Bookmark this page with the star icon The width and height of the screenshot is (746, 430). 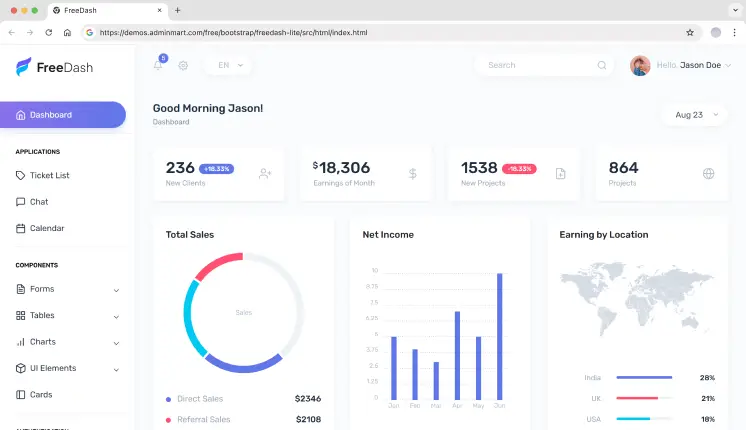click(x=690, y=32)
